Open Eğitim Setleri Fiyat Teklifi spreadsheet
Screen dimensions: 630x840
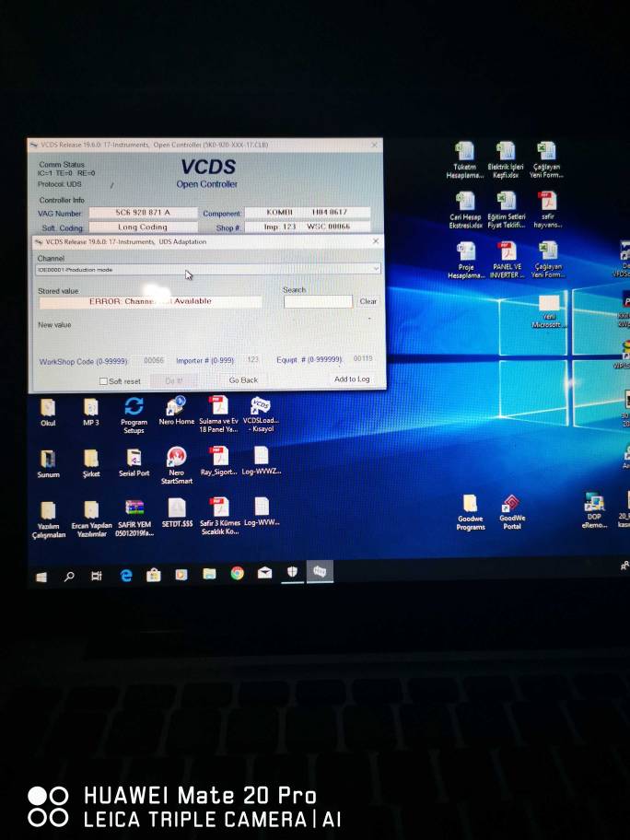(x=507, y=210)
